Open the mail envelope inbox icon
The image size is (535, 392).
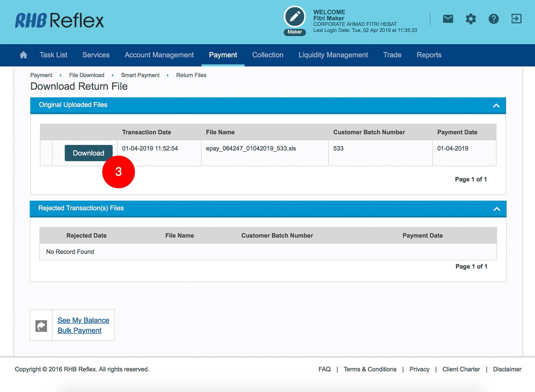[448, 19]
